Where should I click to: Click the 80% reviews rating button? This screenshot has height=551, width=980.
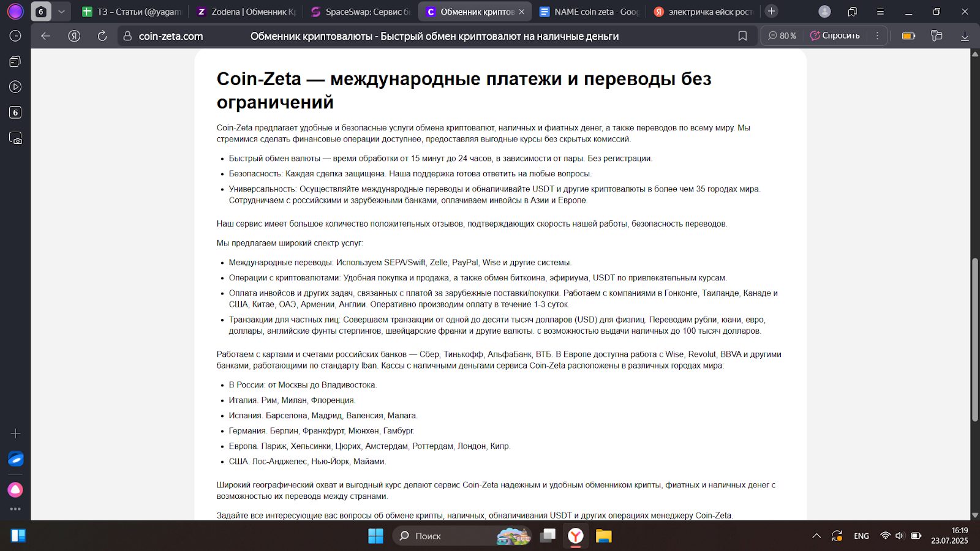pyautogui.click(x=782, y=36)
